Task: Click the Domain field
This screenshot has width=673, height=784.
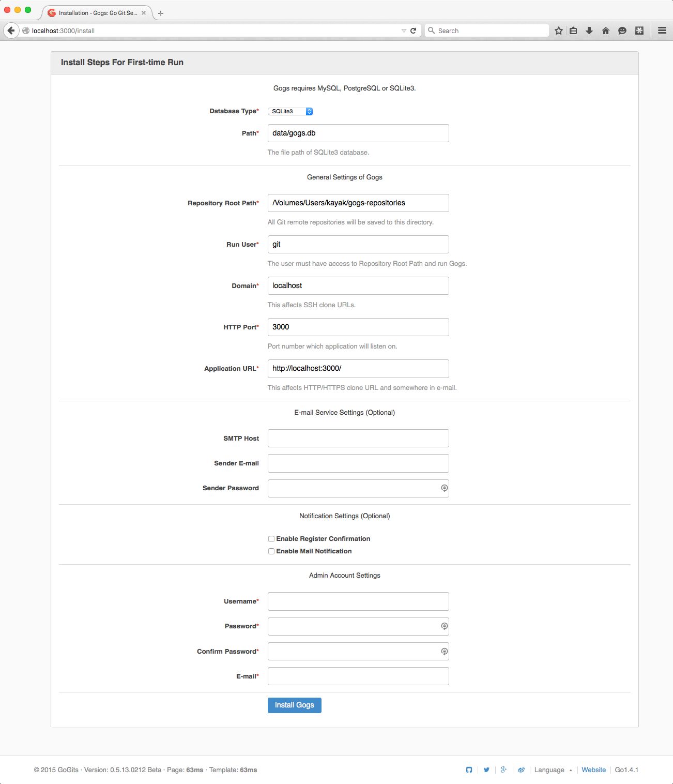Action: click(358, 285)
